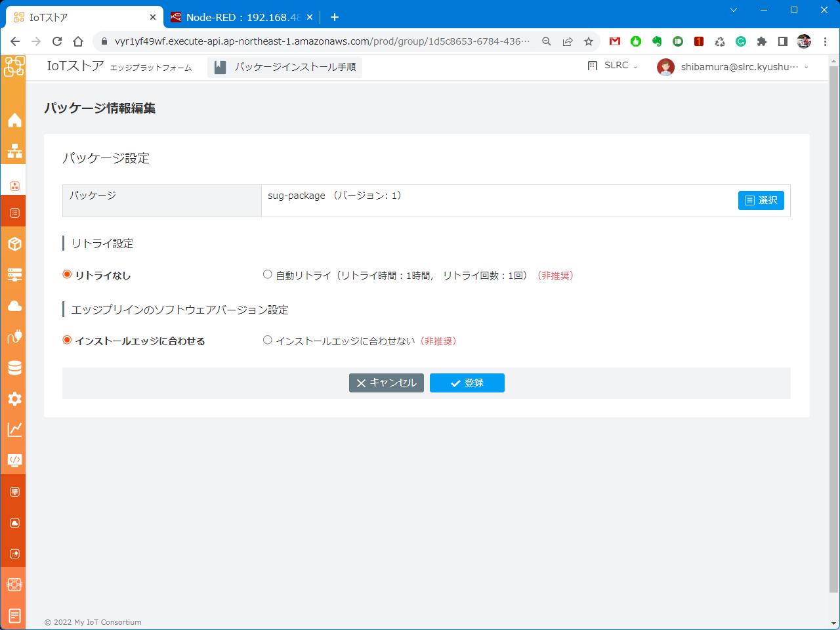Screen dimensions: 840x630
Task: Open the cloud icon in sidebar
Action: coord(14,306)
